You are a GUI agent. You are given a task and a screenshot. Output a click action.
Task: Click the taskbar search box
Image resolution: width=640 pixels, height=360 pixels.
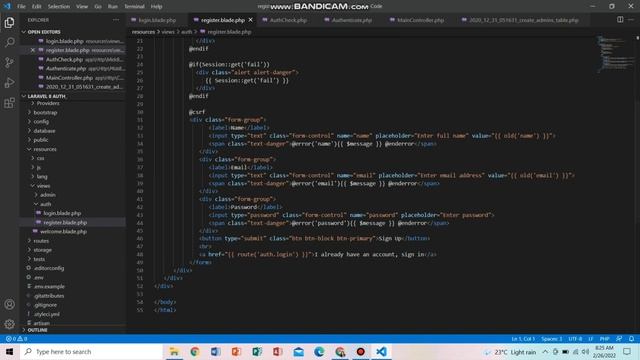[91, 351]
